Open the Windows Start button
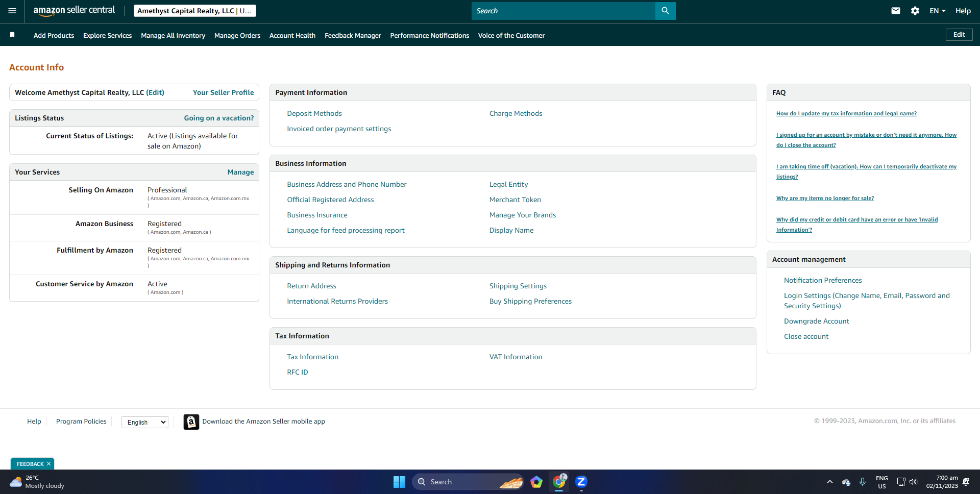Image resolution: width=980 pixels, height=494 pixels. pyautogui.click(x=399, y=482)
